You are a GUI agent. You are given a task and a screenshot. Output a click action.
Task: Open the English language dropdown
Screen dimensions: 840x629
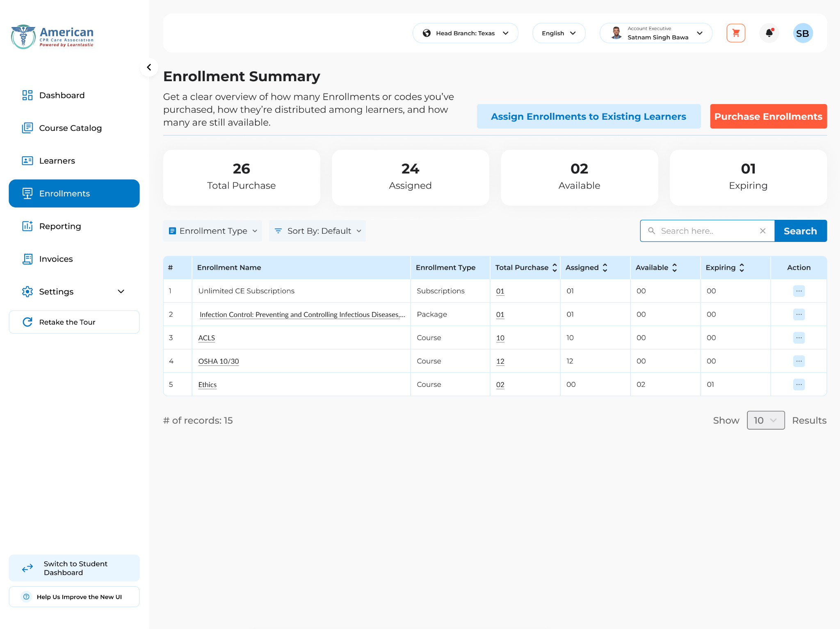559,33
